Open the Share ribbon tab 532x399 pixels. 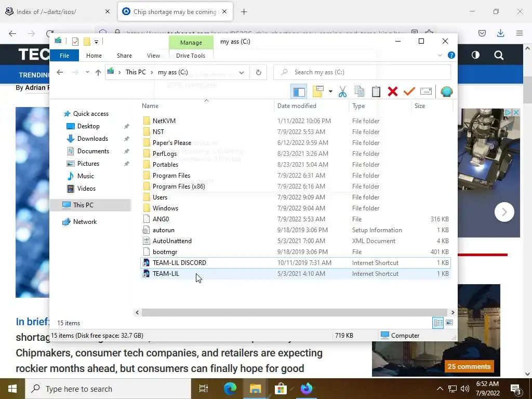[125, 55]
